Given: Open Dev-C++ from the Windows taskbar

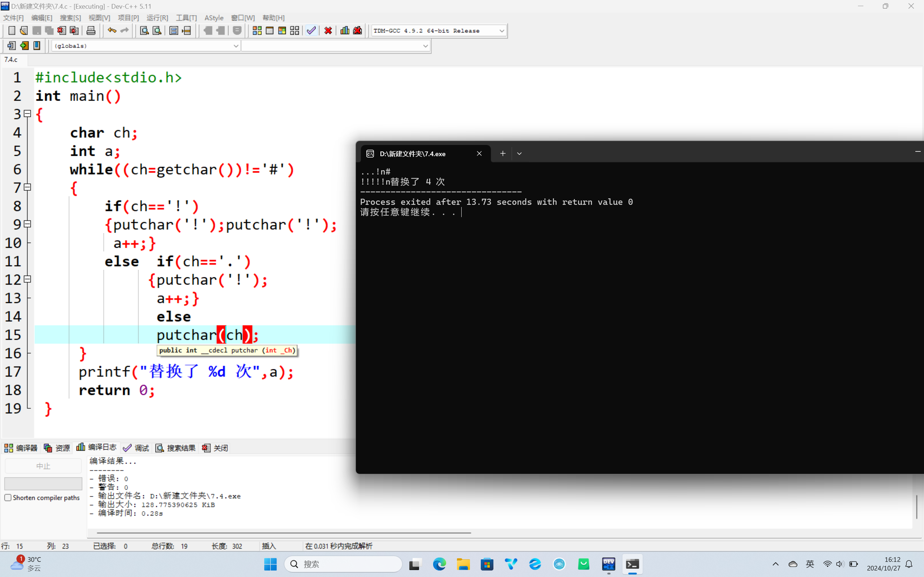Looking at the screenshot, I should [x=608, y=564].
